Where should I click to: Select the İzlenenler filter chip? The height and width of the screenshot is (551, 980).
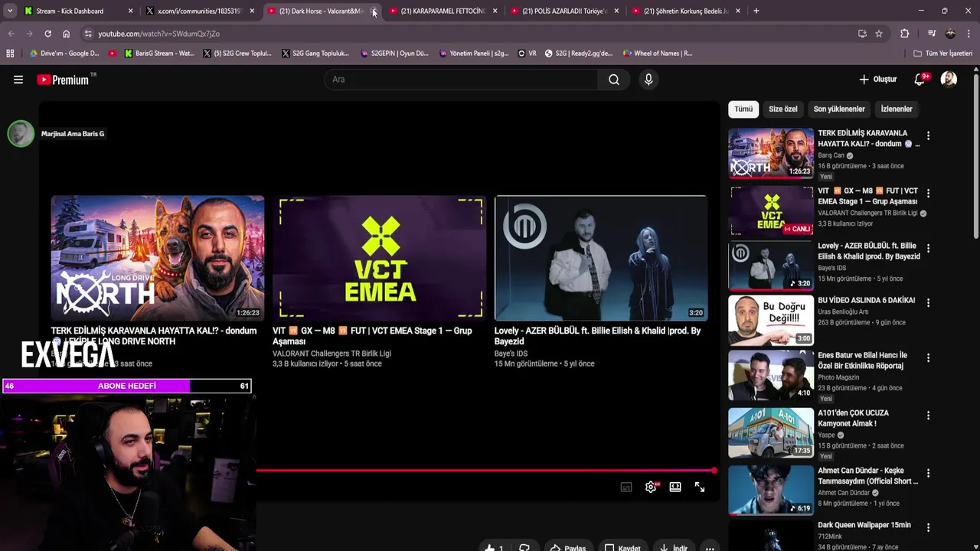[x=897, y=109]
